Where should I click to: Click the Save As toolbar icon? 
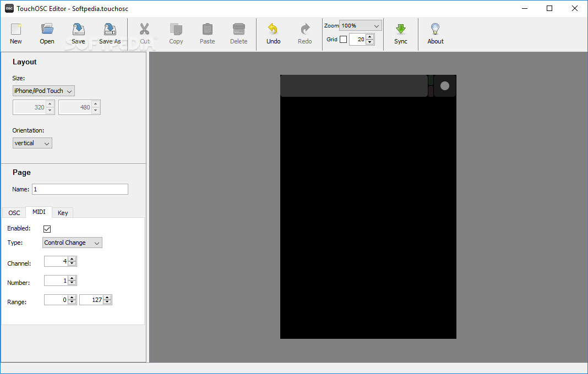point(110,30)
